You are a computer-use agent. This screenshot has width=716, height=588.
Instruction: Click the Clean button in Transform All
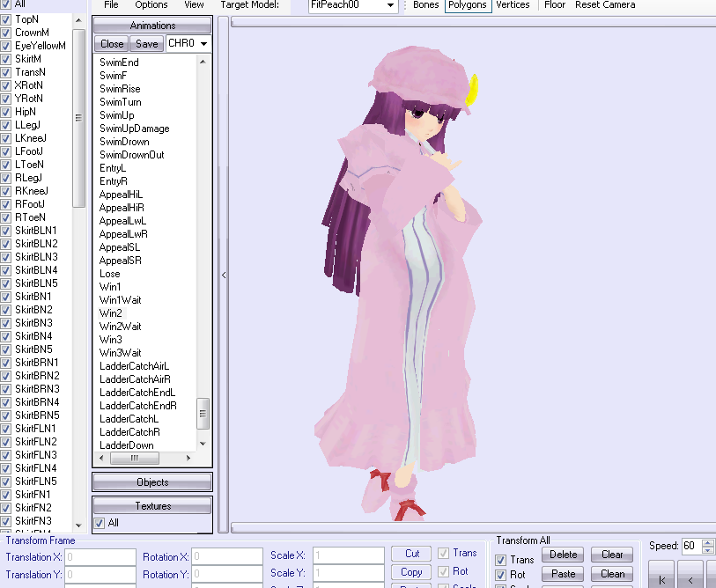(x=612, y=574)
